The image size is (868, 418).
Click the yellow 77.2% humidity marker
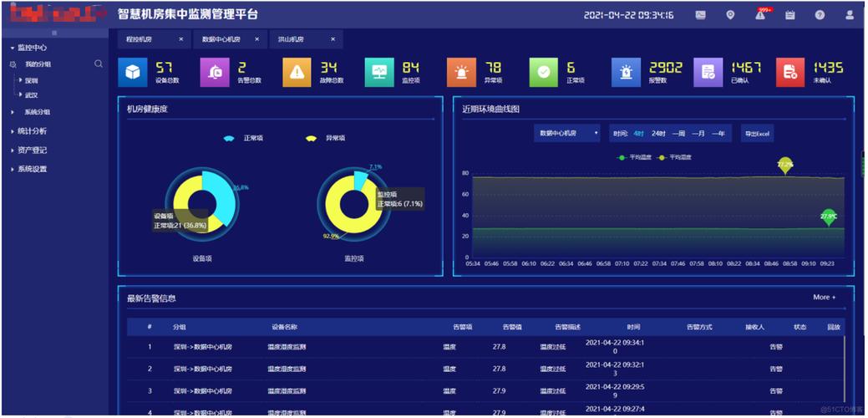[x=785, y=166]
